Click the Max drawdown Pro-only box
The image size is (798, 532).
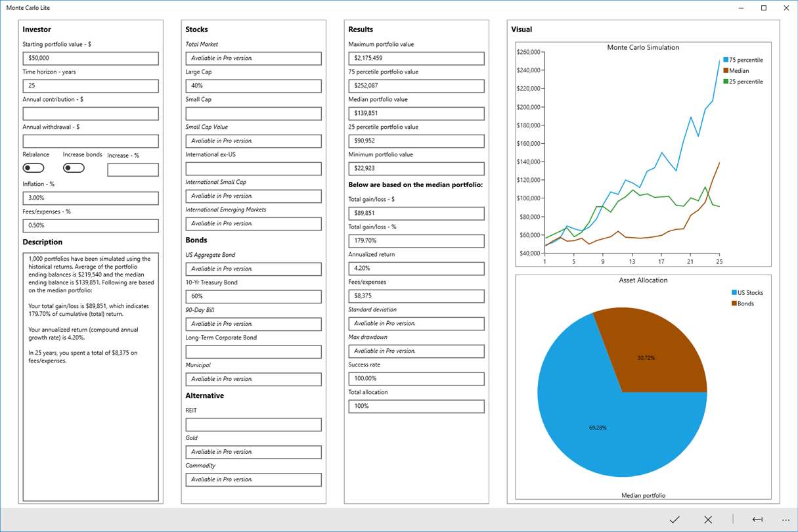tap(416, 351)
